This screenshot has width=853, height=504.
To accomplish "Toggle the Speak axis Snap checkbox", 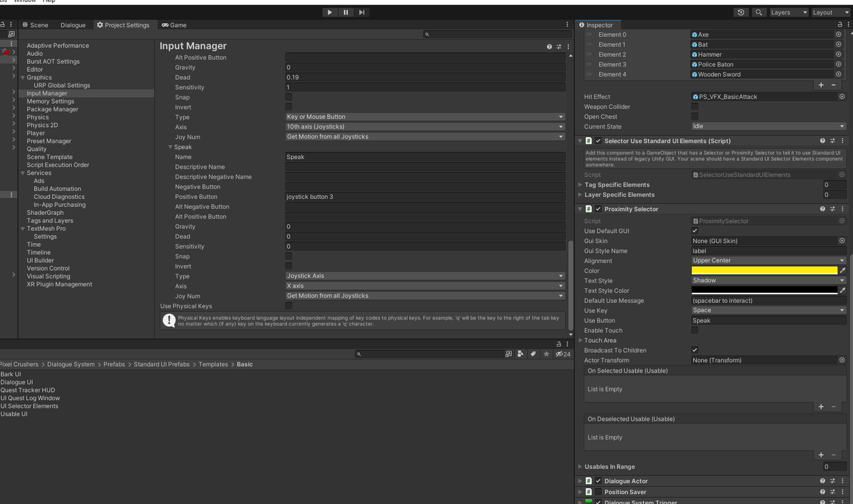I will 289,256.
